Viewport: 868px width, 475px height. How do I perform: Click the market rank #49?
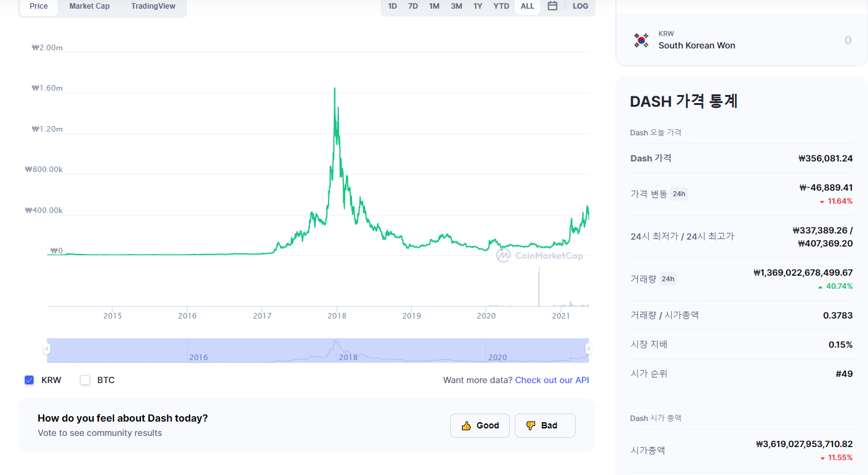844,374
